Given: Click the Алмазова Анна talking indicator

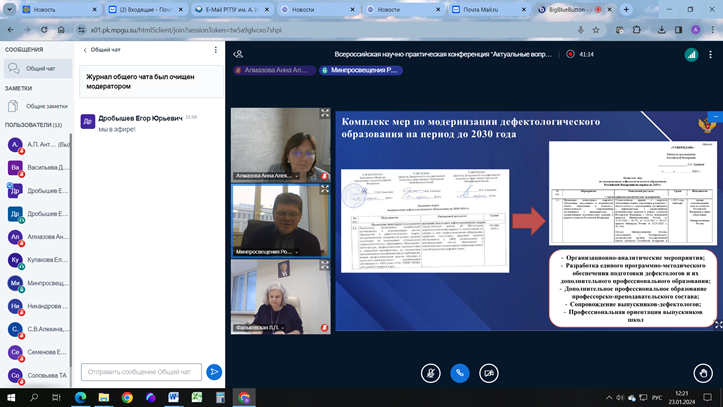Looking at the screenshot, I should 272,71.
